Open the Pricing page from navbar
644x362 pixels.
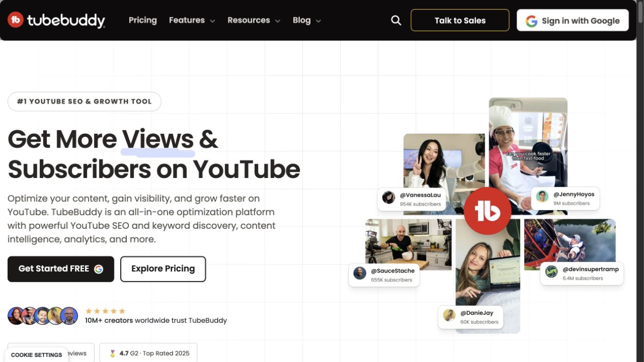click(143, 20)
